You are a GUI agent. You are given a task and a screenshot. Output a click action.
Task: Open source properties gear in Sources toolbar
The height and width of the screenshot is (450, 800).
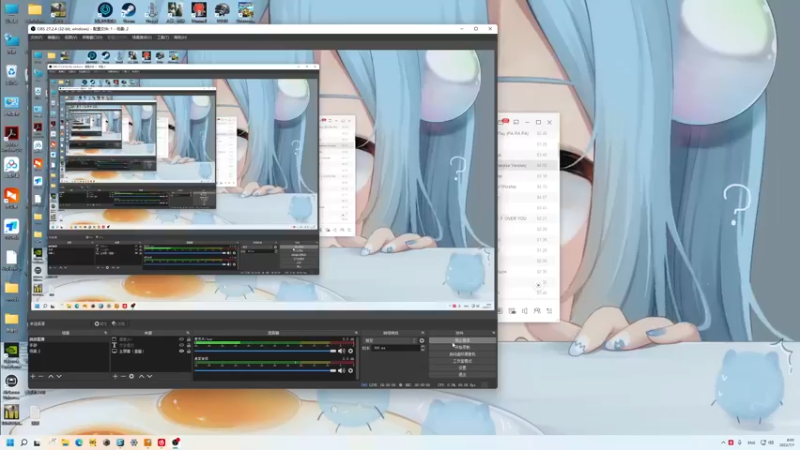click(x=132, y=377)
